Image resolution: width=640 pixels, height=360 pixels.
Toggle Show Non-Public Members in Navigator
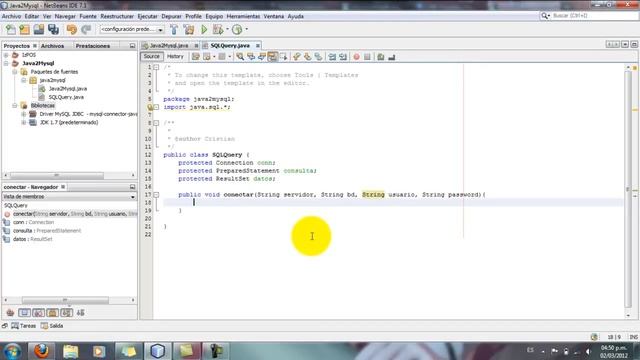(53, 313)
